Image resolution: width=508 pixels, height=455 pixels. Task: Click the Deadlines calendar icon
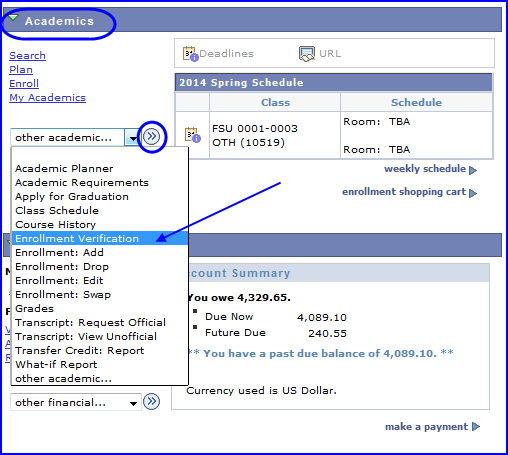(190, 54)
